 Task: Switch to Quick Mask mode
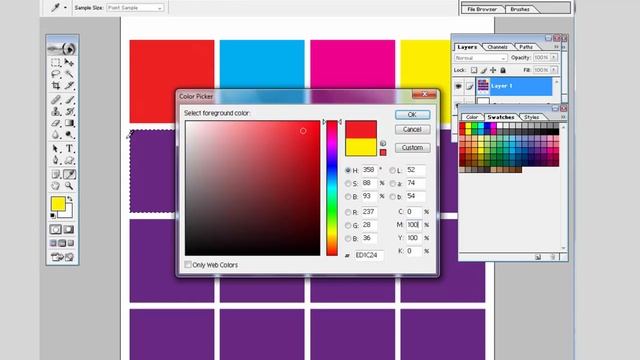[69, 229]
